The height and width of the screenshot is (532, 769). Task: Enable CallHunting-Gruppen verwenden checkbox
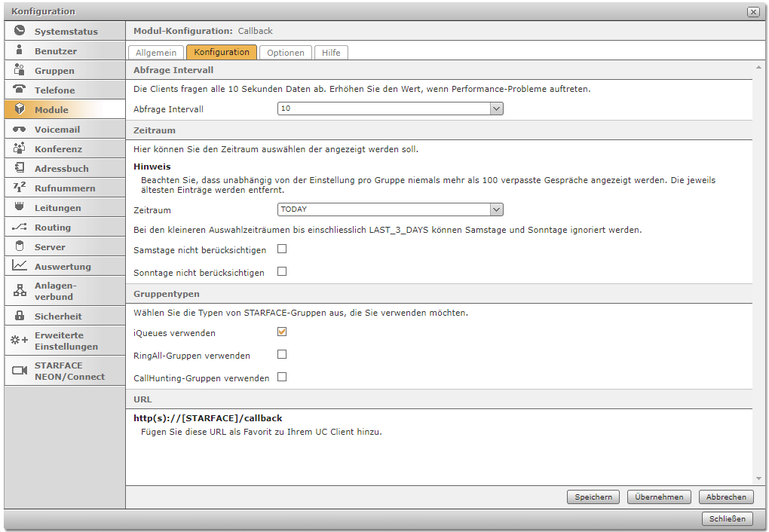(282, 377)
